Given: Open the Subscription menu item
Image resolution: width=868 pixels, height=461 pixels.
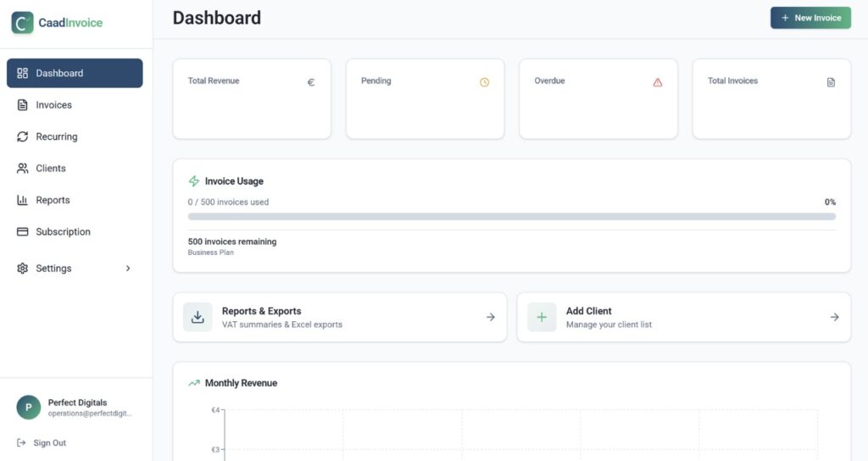Looking at the screenshot, I should [63, 232].
